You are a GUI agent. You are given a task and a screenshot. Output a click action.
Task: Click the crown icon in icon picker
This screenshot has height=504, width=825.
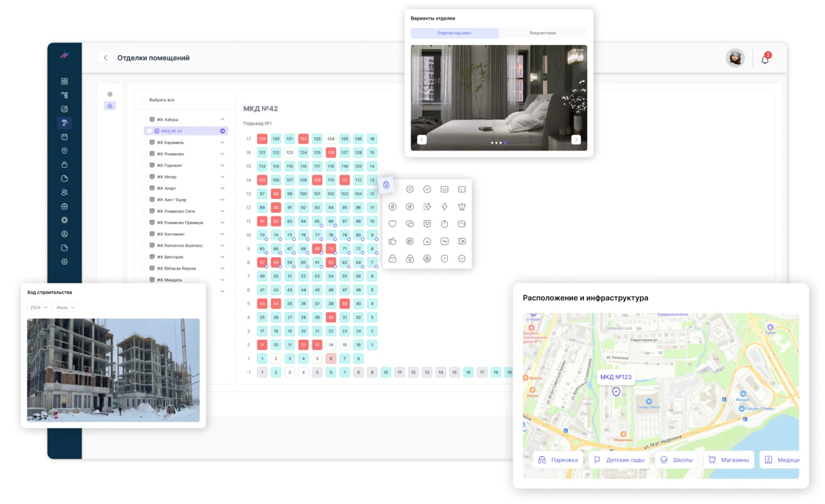coord(462,207)
